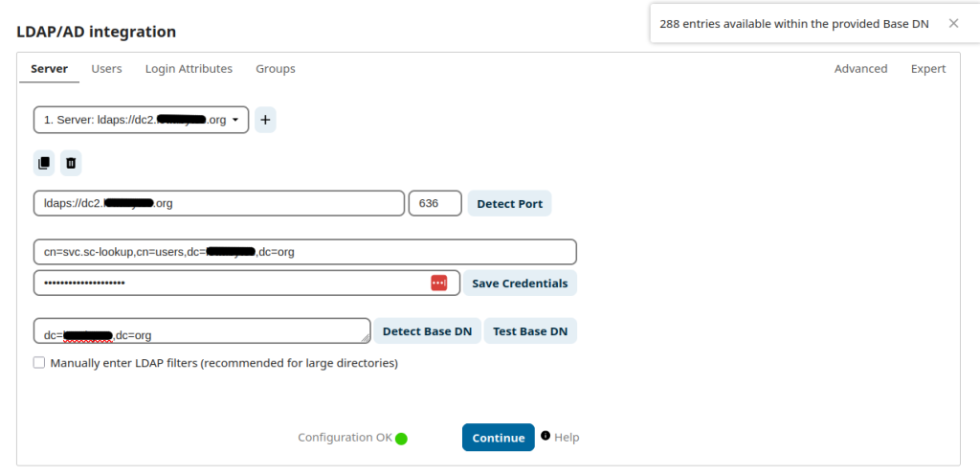Run Test Base DN
980x476 pixels.
point(530,331)
